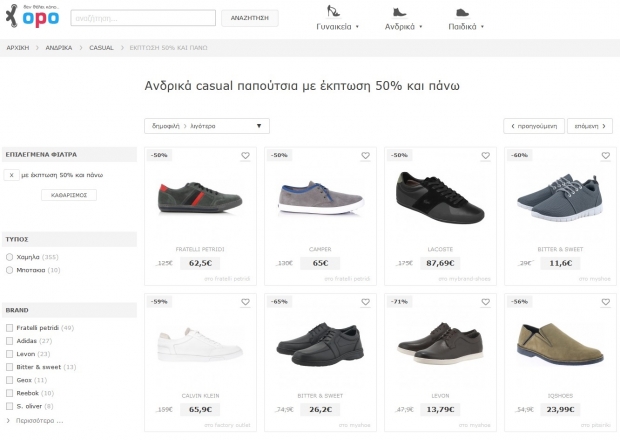Check the S. oliver brand checkbox

click(x=9, y=406)
